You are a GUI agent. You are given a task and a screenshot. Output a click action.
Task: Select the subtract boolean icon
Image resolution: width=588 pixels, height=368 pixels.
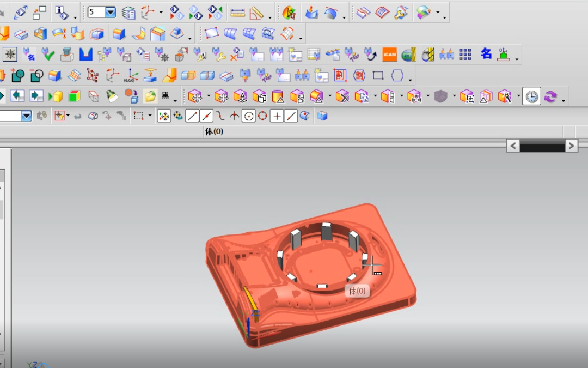click(36, 75)
